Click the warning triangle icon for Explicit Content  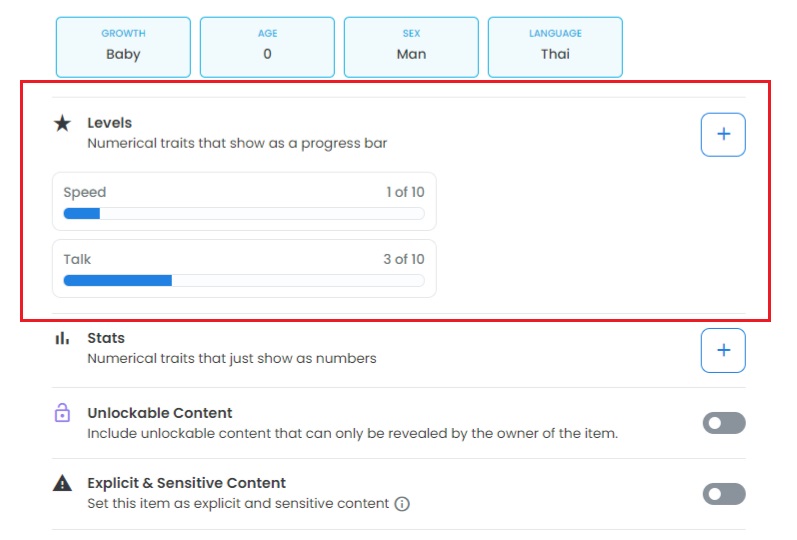(62, 483)
